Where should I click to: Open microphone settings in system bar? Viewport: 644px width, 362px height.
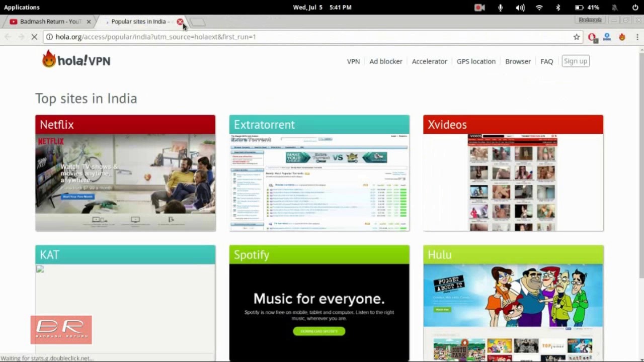coord(500,8)
